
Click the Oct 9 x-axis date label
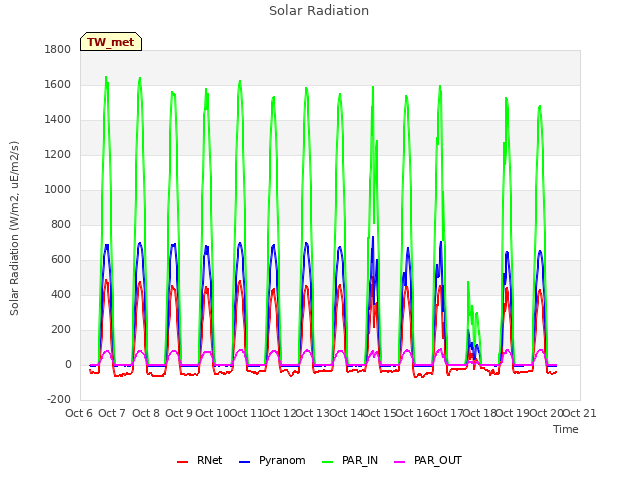tap(179, 413)
